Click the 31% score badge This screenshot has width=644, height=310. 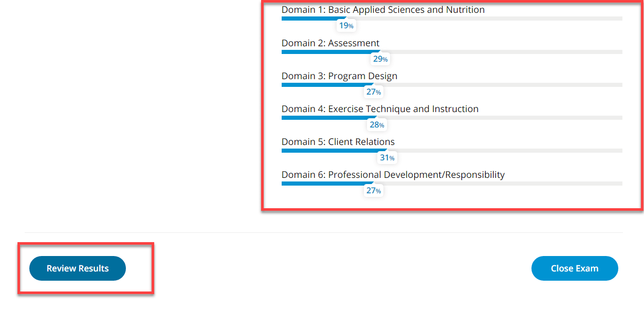[387, 158]
